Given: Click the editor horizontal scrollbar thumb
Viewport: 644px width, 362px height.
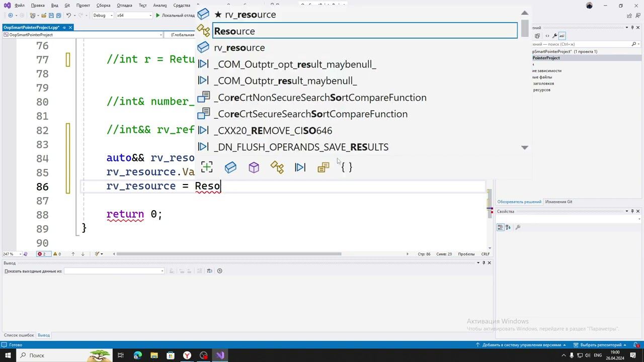Looking at the screenshot, I should coord(229,254).
